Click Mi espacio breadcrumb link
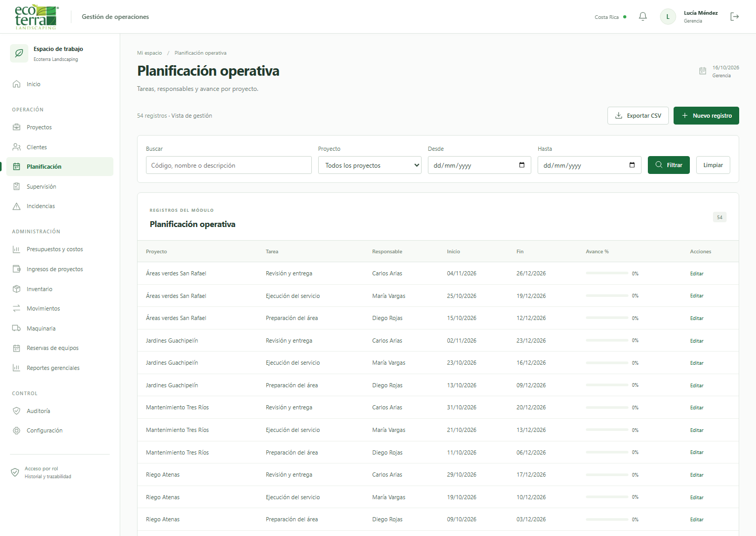756x536 pixels. (150, 53)
